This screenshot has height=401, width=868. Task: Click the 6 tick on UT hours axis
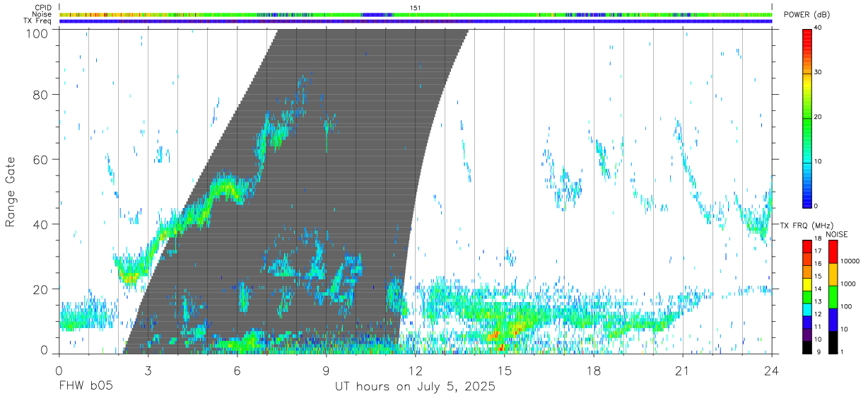237,369
